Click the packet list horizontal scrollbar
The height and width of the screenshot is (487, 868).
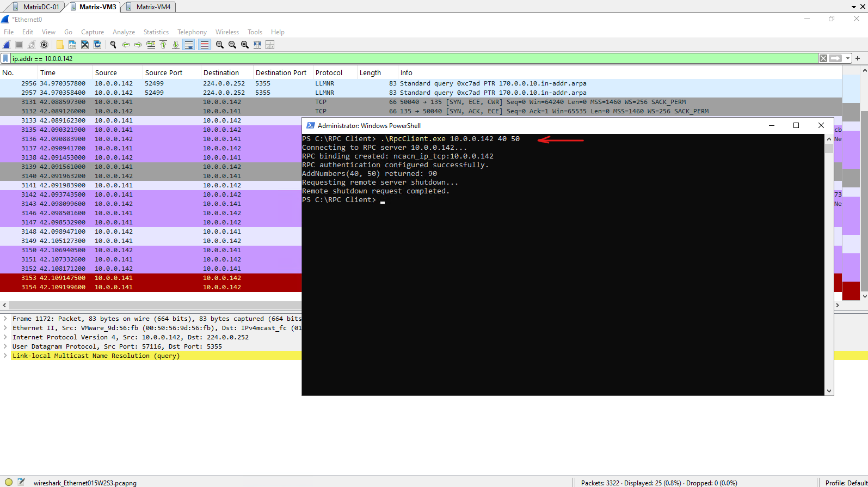point(155,306)
